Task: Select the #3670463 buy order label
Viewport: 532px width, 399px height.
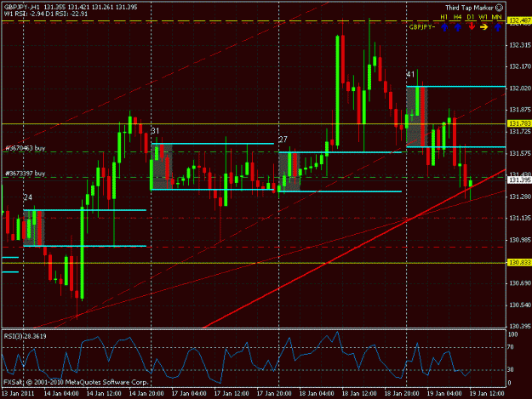Action: (x=26, y=148)
